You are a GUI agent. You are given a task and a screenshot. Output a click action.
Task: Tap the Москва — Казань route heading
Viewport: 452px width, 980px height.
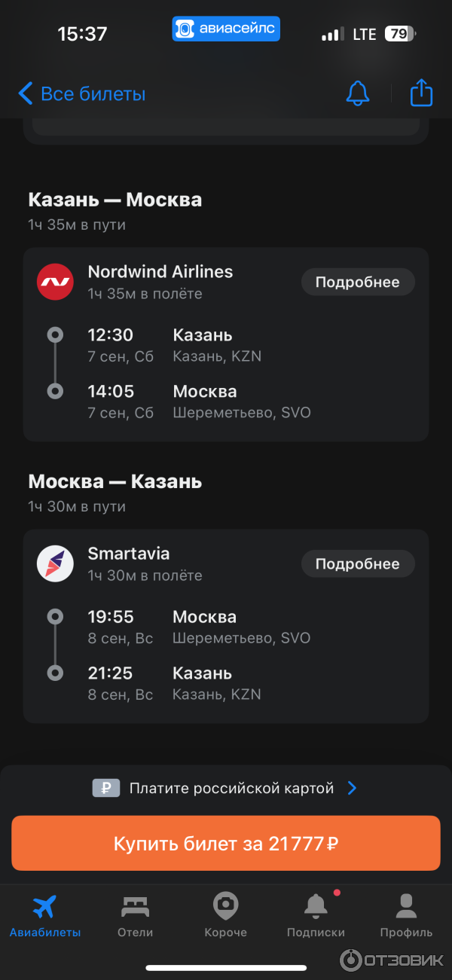(x=115, y=481)
